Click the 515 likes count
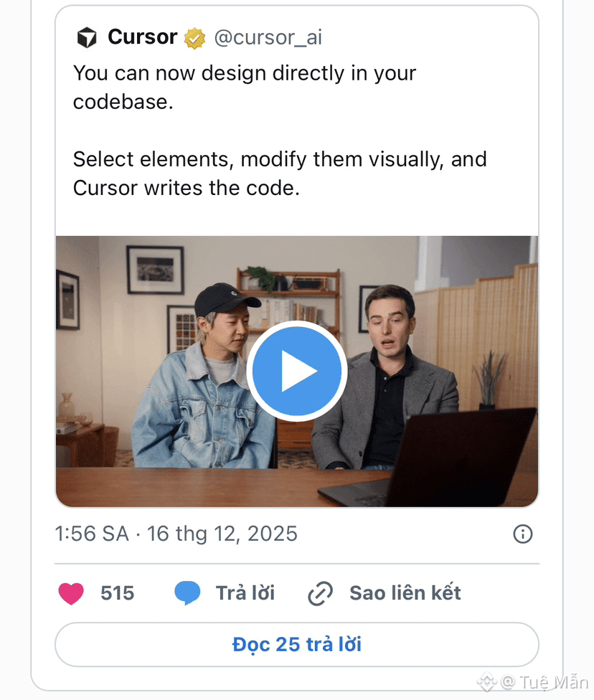The width and height of the screenshot is (594, 700). click(117, 593)
